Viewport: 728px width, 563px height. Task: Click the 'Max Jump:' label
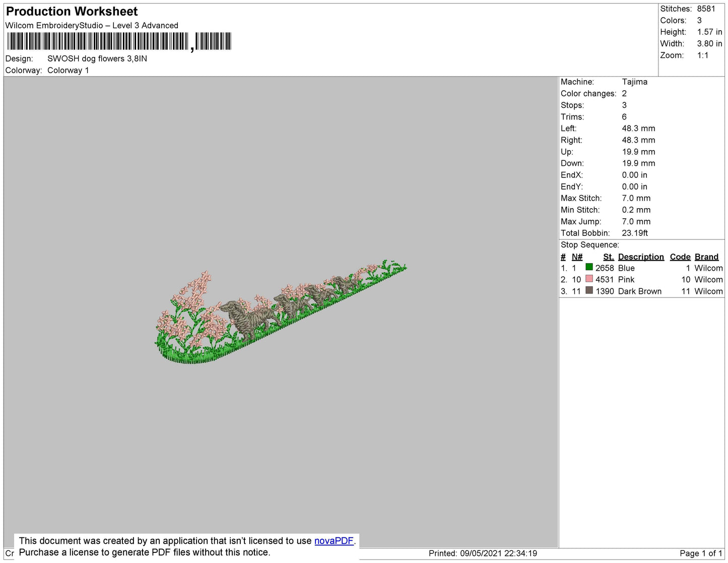pyautogui.click(x=581, y=221)
